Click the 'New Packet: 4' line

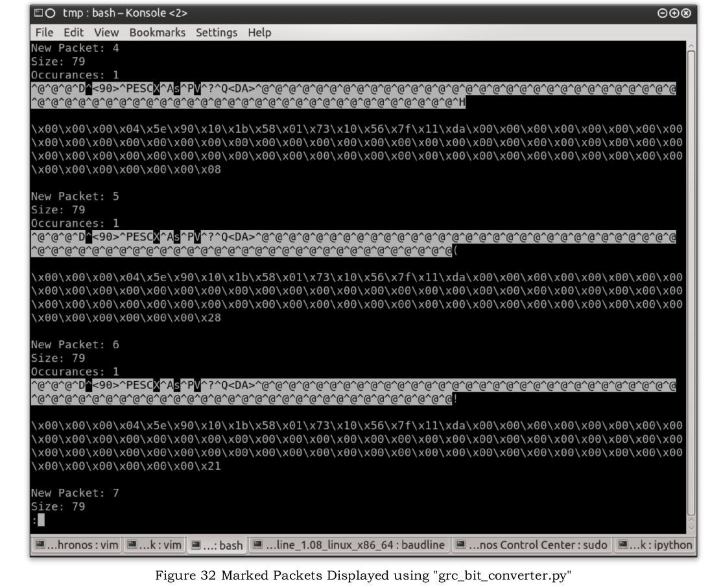point(75,48)
